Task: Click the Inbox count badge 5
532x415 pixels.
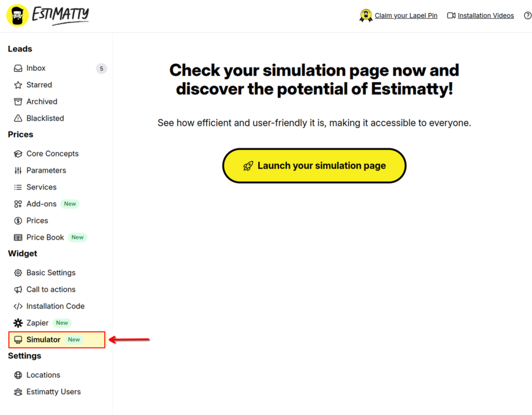Action: pyautogui.click(x=101, y=69)
